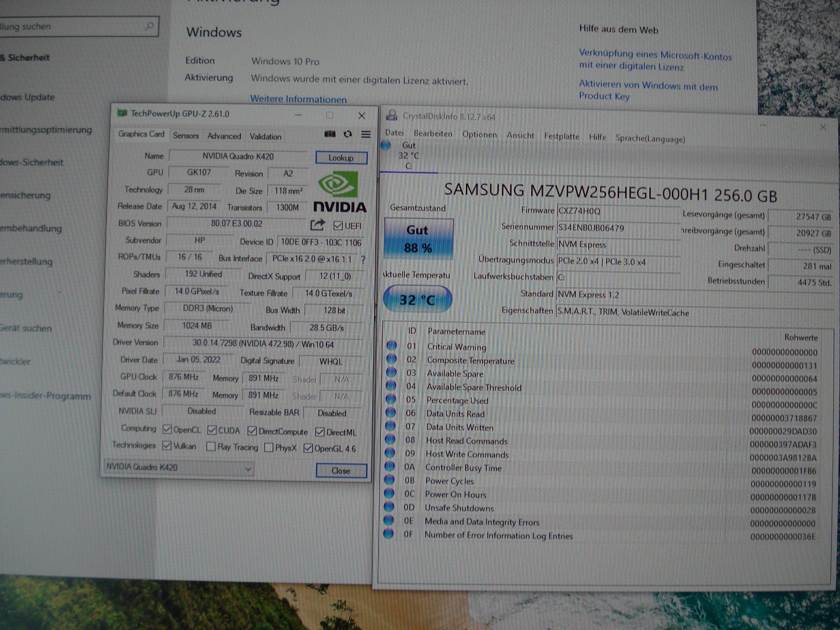Click the NVIDIA logo in GPU-Z
This screenshot has width=840, height=630.
click(339, 192)
